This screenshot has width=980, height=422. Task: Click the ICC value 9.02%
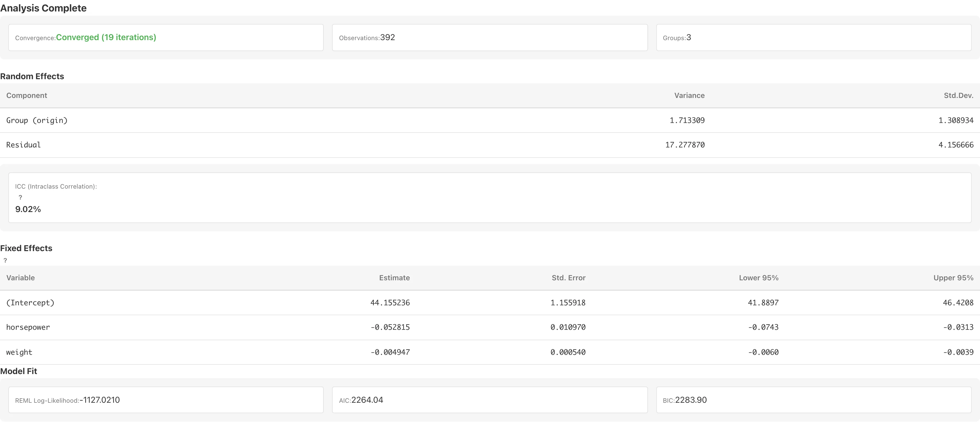pyautogui.click(x=28, y=209)
